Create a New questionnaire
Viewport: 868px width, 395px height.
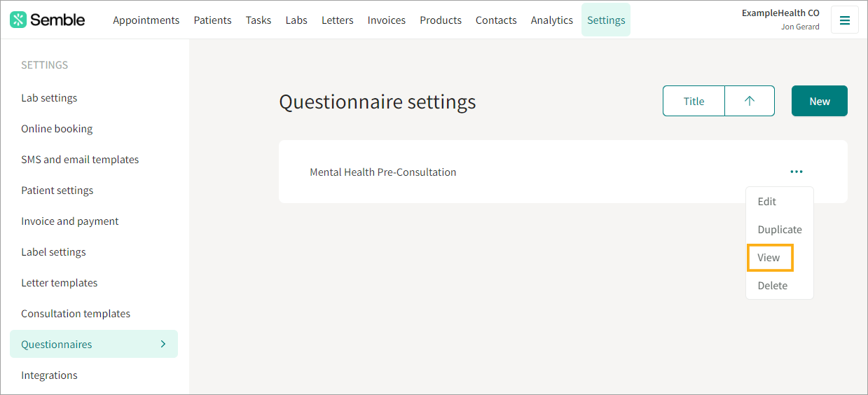point(820,101)
